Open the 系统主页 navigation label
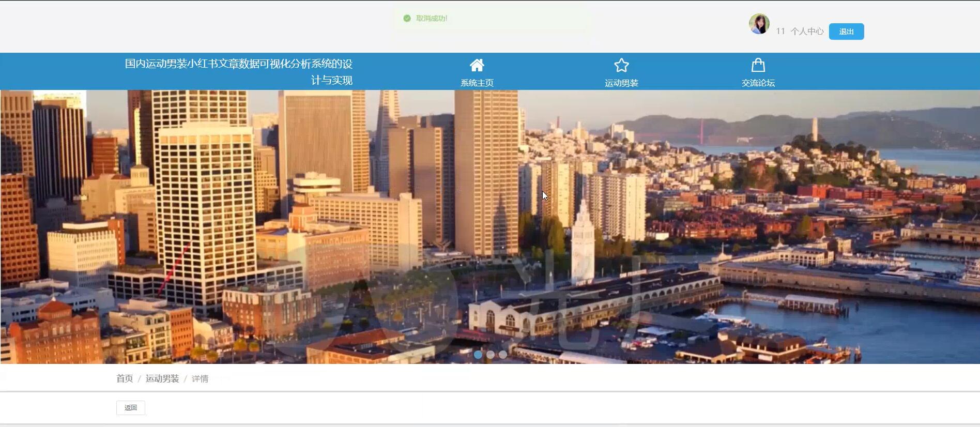 [x=477, y=83]
